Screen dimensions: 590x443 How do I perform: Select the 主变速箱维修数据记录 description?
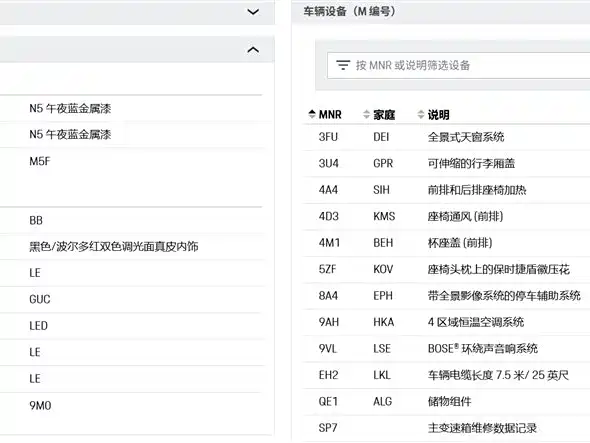482,428
